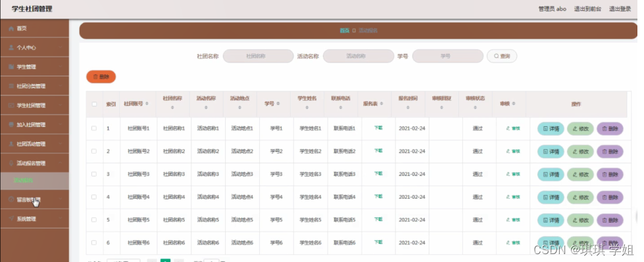Expand the 学生社团管理 sidebar menu chevron
This screenshot has width=644, height=262.
pyautogui.click(x=61, y=105)
